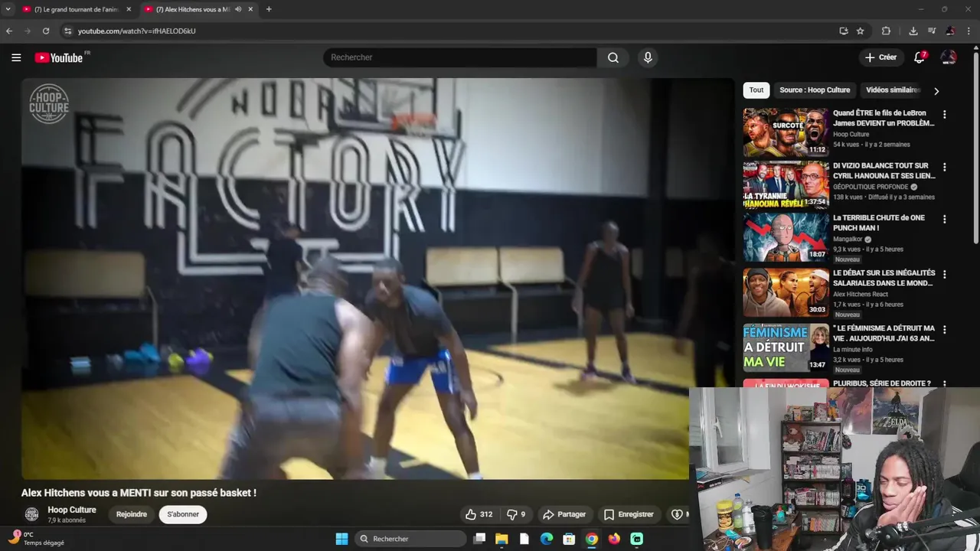
Task: Bookmark this page with star icon
Action: (x=861, y=31)
